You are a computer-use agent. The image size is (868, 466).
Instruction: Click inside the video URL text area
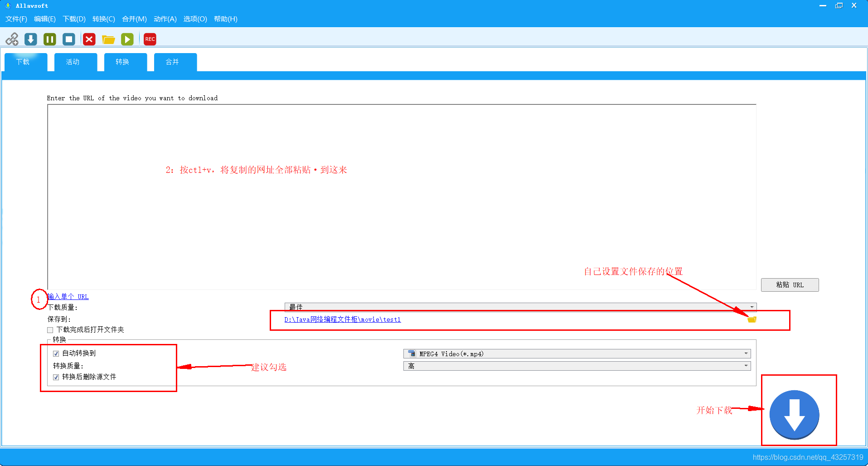click(x=402, y=197)
